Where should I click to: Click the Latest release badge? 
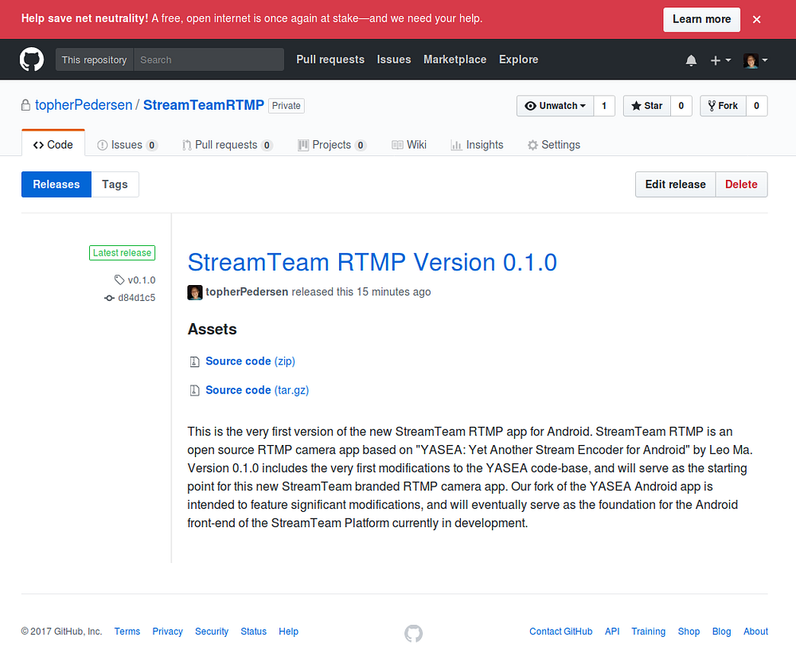pos(122,253)
